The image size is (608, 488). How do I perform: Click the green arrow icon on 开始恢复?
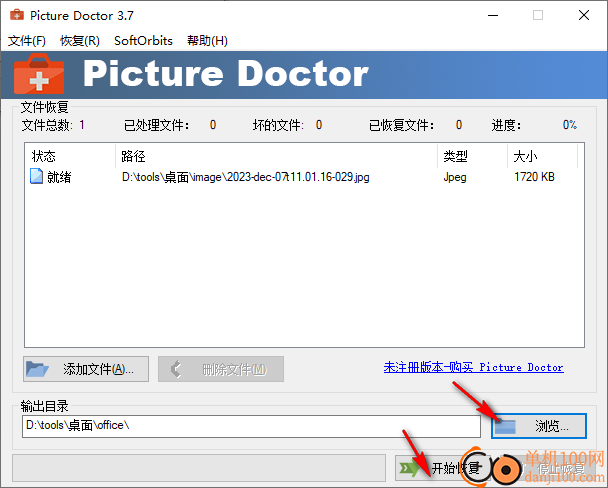click(409, 468)
